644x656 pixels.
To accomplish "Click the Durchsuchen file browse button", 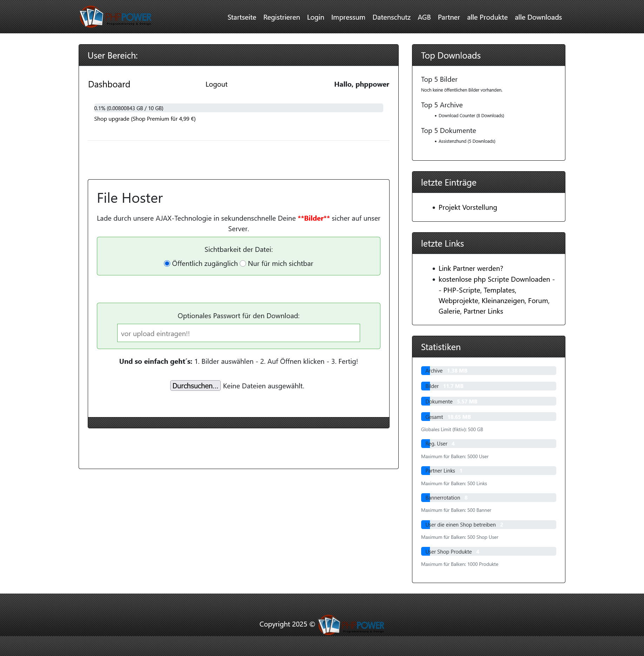I will 195,386.
